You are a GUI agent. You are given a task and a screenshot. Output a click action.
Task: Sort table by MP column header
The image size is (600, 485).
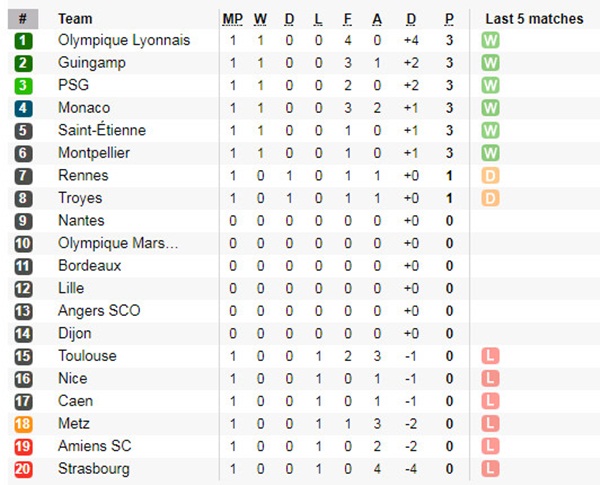(232, 19)
